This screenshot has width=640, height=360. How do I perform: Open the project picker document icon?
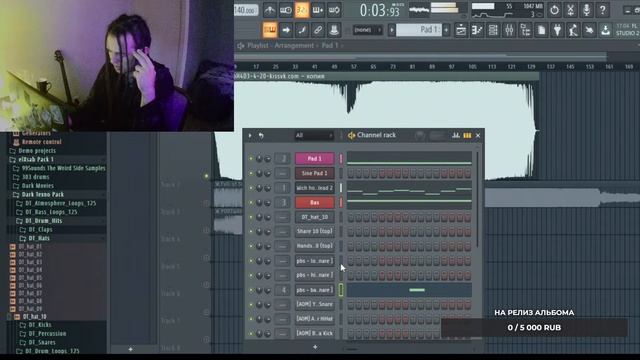pyautogui.click(x=541, y=30)
